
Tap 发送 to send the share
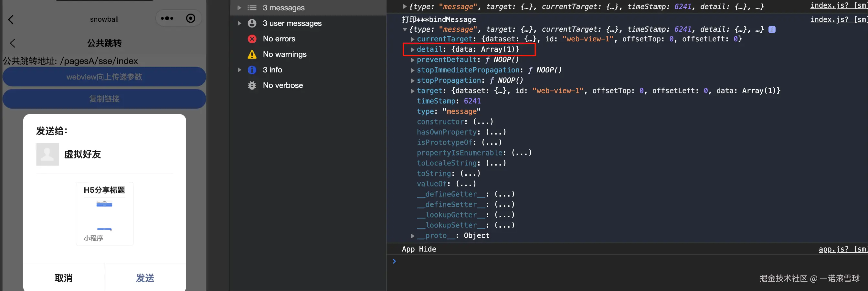point(145,278)
